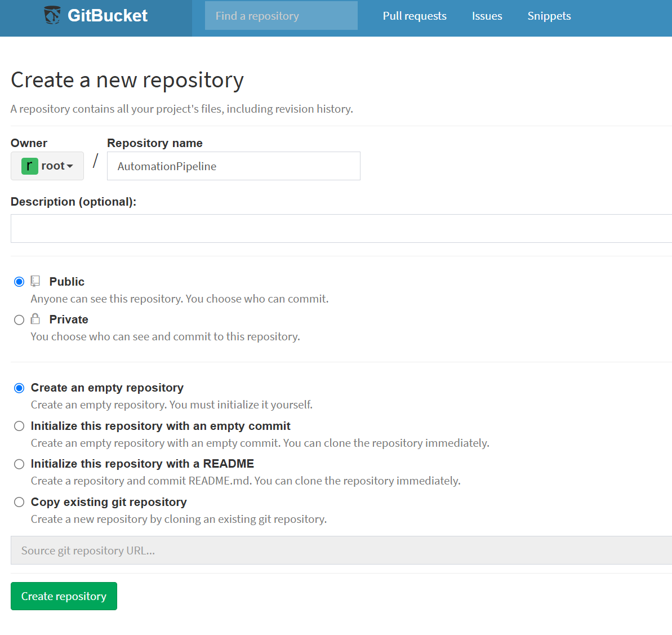This screenshot has height=635, width=672.
Task: Click 'You choose who can see and commit' text
Action: coord(165,336)
